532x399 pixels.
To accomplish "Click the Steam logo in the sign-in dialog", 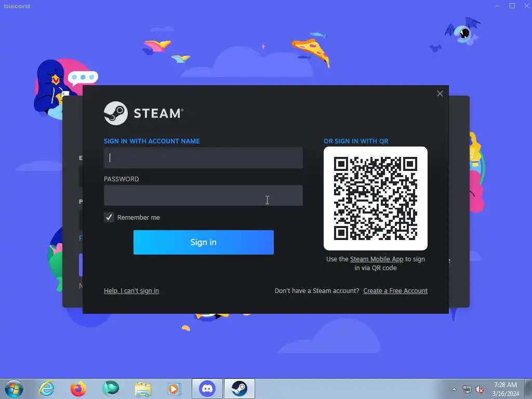I will tap(144, 113).
